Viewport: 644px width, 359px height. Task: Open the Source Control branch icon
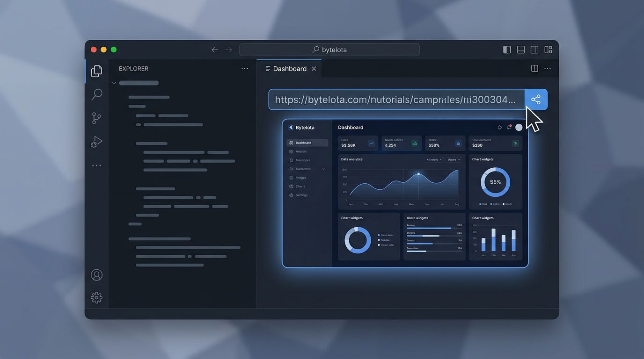point(96,118)
